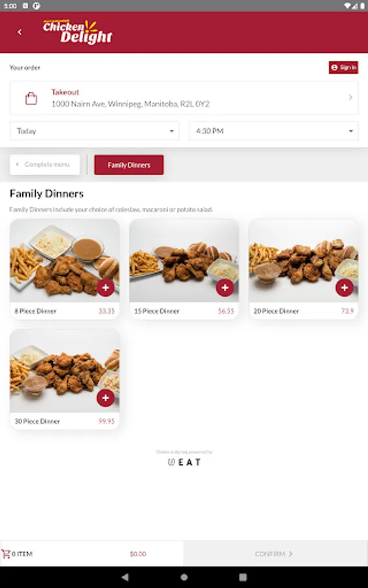The image size is (368, 588).
Task: Add 8 Piece Dinner with plus icon
Action: [x=105, y=287]
